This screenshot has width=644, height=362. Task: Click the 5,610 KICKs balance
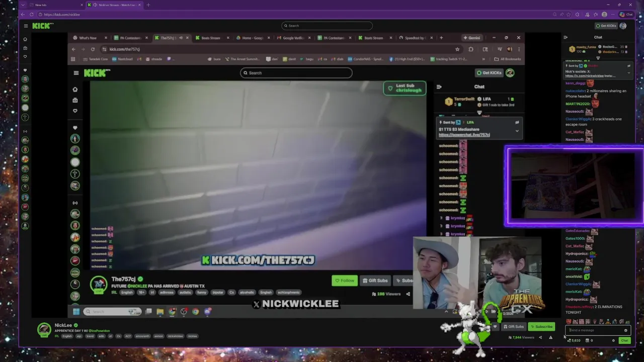click(x=574, y=340)
